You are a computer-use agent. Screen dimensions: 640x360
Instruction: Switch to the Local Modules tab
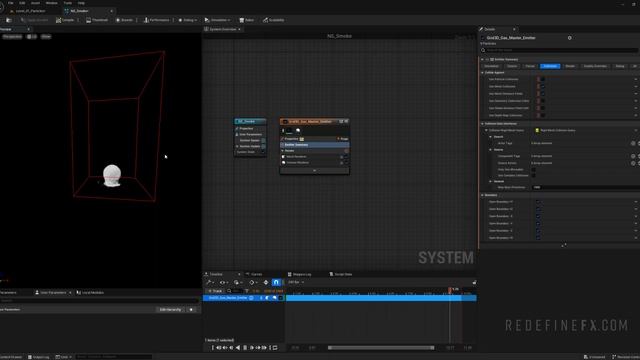(x=91, y=293)
